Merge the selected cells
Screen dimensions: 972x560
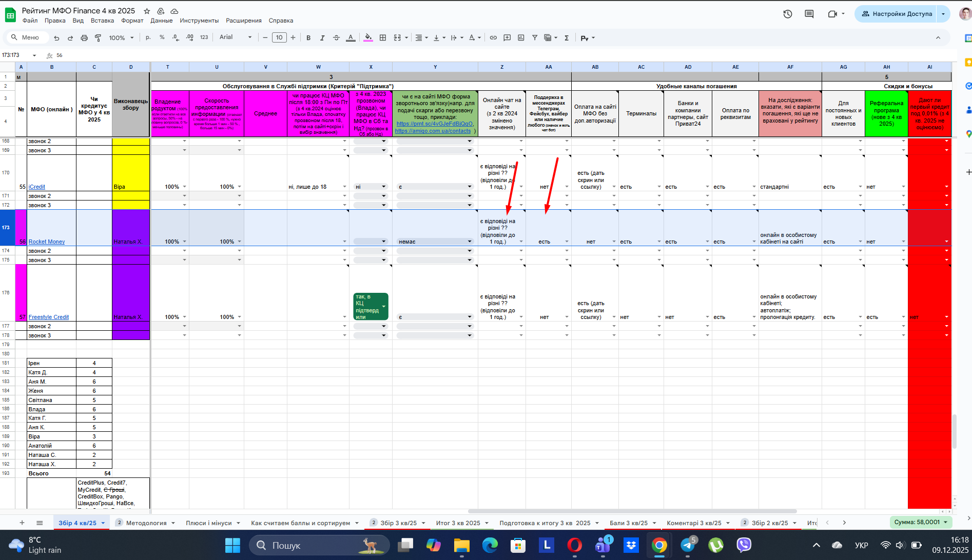(397, 37)
